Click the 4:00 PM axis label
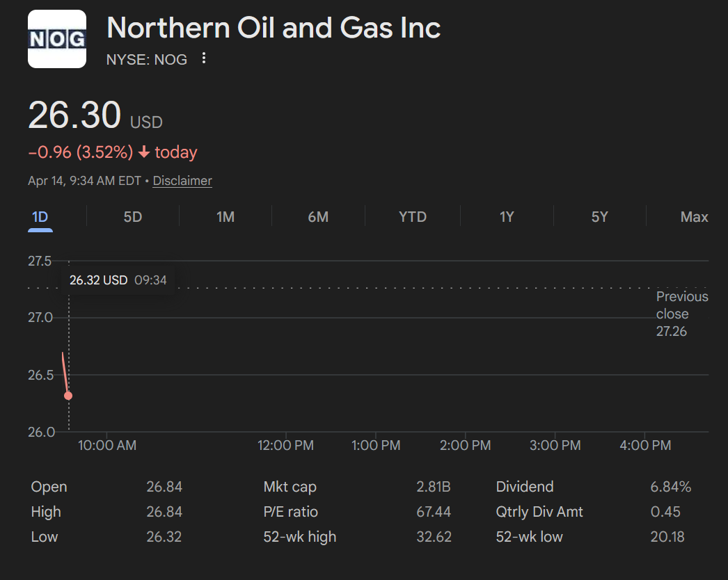This screenshot has width=728, height=580. coord(645,446)
